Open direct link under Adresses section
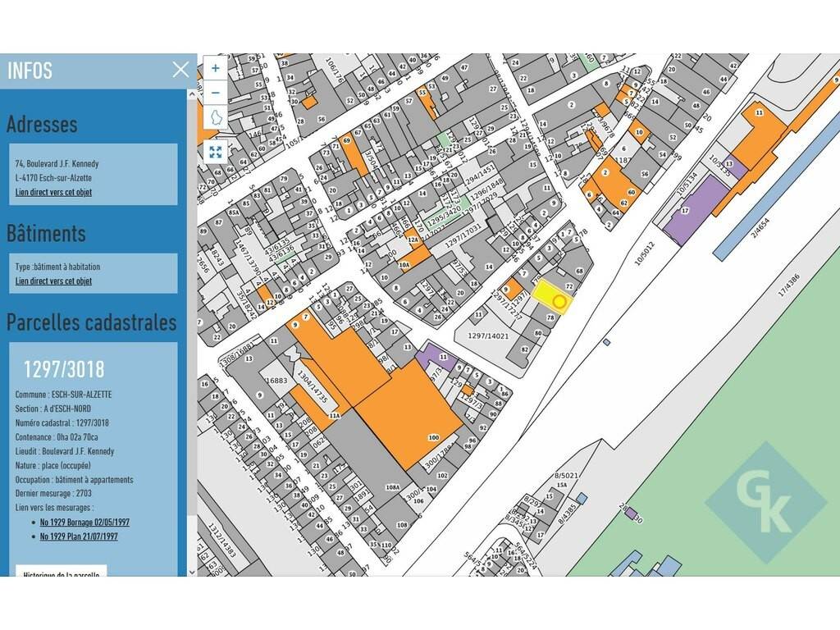Screen dimensions: 840x630 pyautogui.click(x=53, y=192)
